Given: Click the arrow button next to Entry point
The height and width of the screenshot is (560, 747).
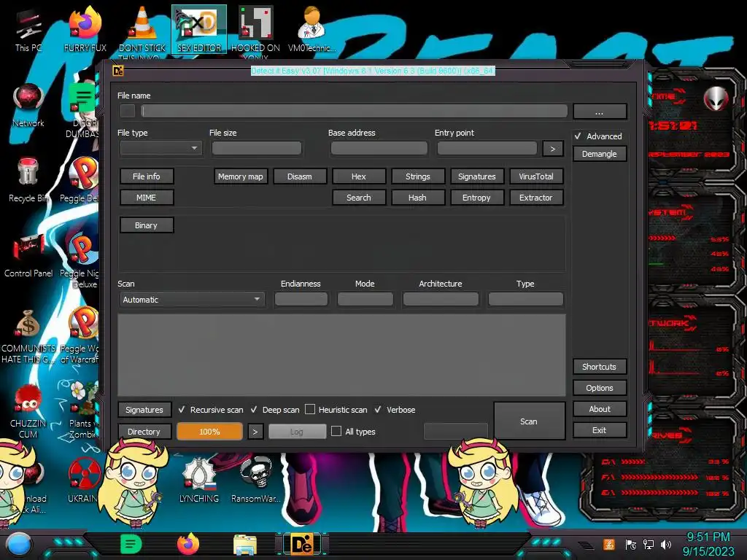Looking at the screenshot, I should tap(553, 149).
